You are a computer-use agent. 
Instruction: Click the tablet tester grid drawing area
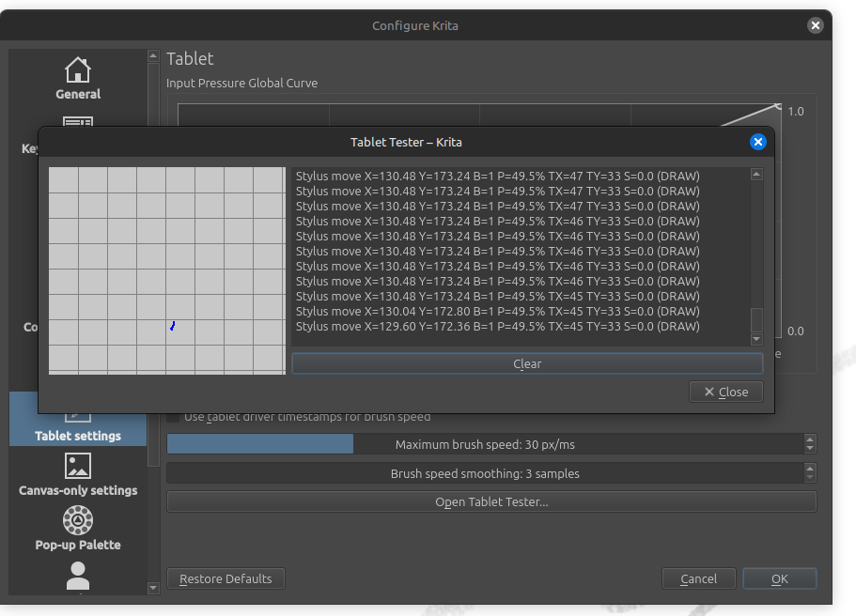pyautogui.click(x=167, y=270)
